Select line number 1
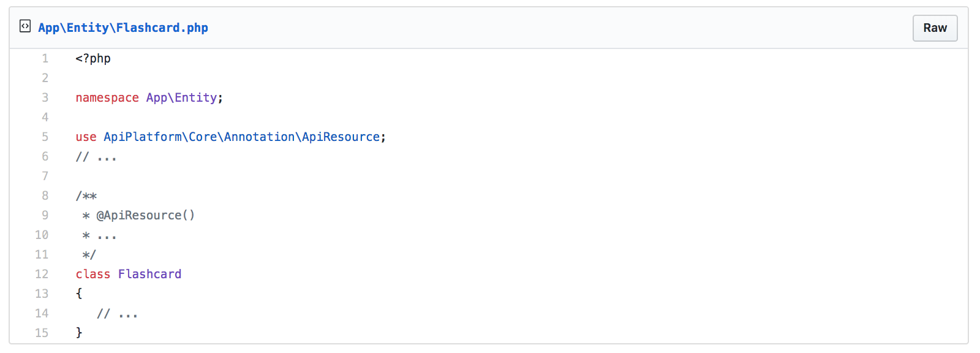The width and height of the screenshot is (980, 353). click(x=45, y=59)
